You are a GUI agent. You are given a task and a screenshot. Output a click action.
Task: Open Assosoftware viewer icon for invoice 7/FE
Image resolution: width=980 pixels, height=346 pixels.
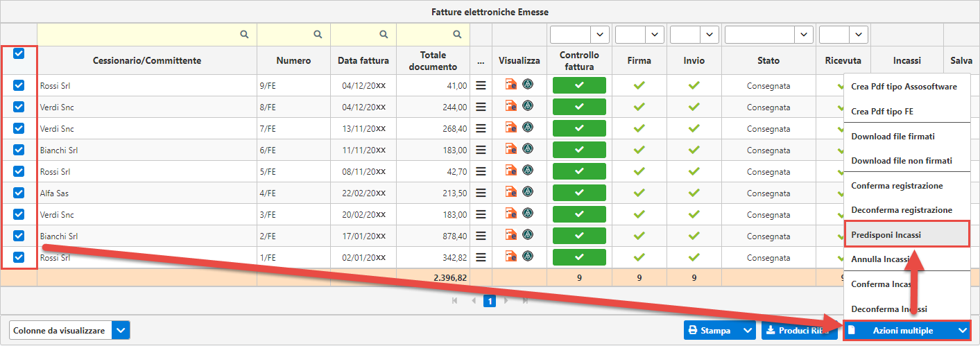pyautogui.click(x=528, y=128)
